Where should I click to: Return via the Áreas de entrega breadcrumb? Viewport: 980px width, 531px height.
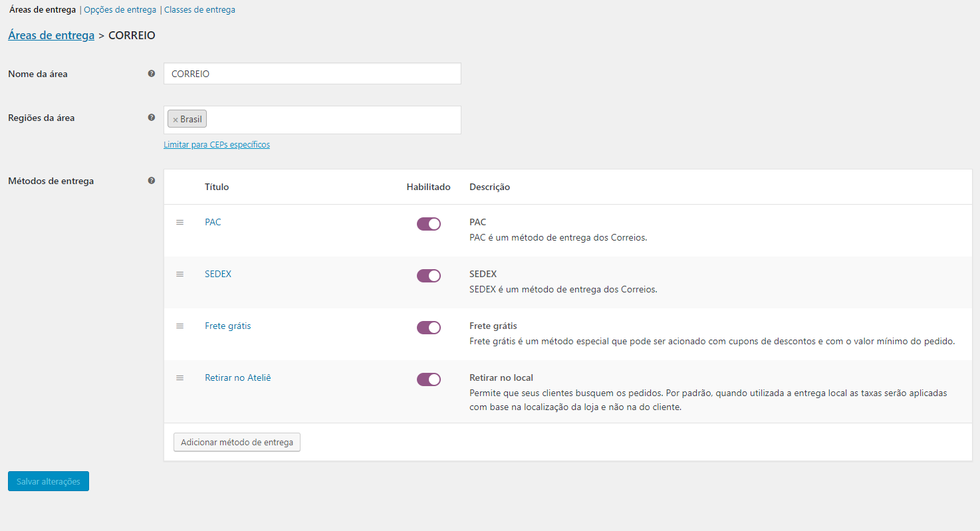pyautogui.click(x=51, y=35)
